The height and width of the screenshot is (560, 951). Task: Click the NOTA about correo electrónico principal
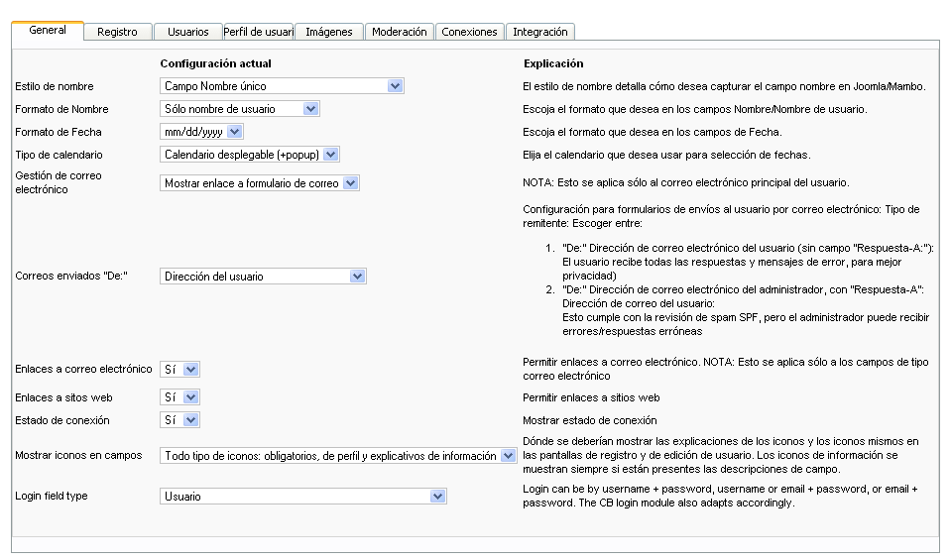click(x=686, y=182)
